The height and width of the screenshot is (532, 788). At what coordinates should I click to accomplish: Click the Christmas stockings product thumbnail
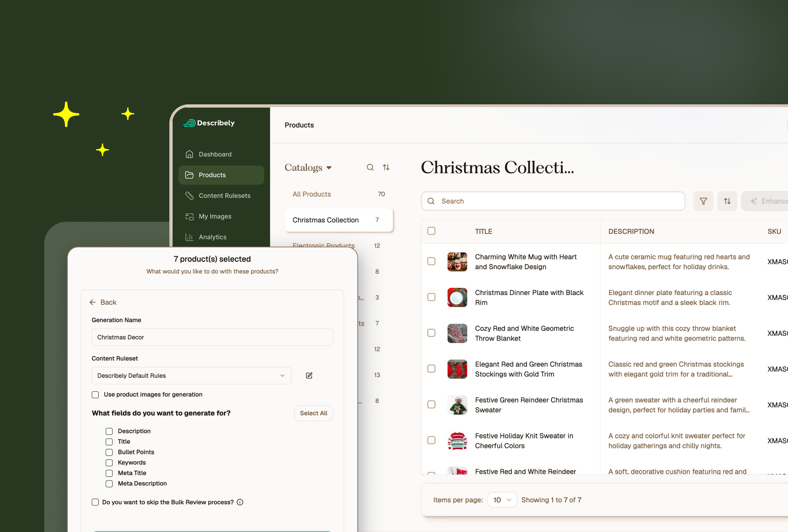(x=457, y=369)
